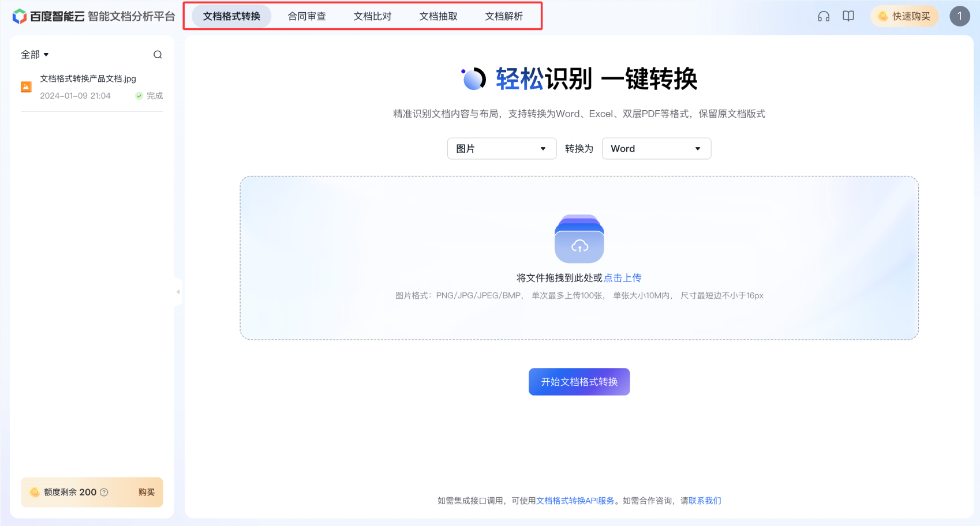980x526 pixels.
Task: Click the green completed check icon
Action: click(x=139, y=96)
